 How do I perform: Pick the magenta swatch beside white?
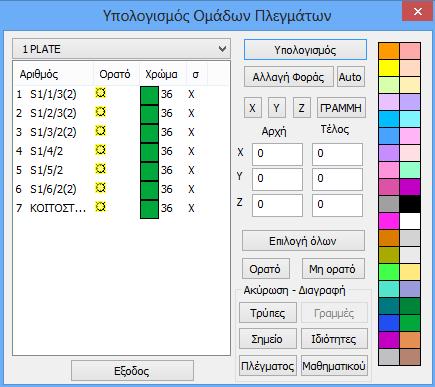point(389,221)
